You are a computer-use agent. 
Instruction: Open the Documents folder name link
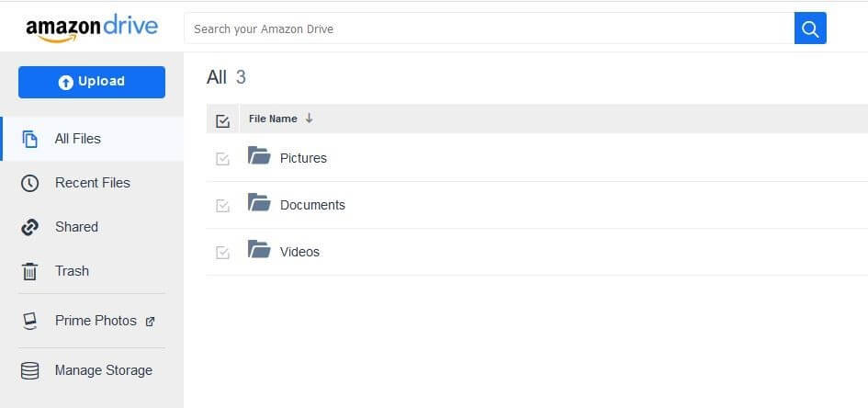[312, 205]
